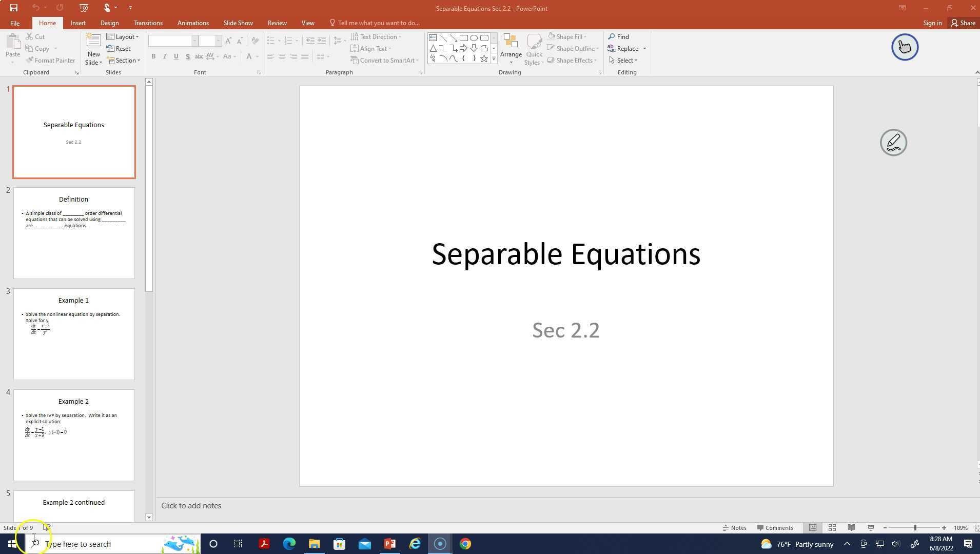Toggle the Comments pane
This screenshot has width=980, height=554.
(775, 527)
